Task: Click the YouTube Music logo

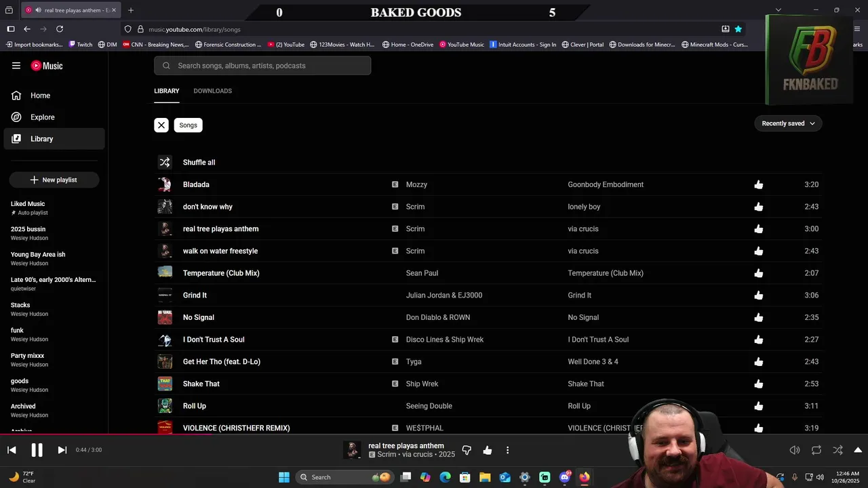Action: click(47, 66)
